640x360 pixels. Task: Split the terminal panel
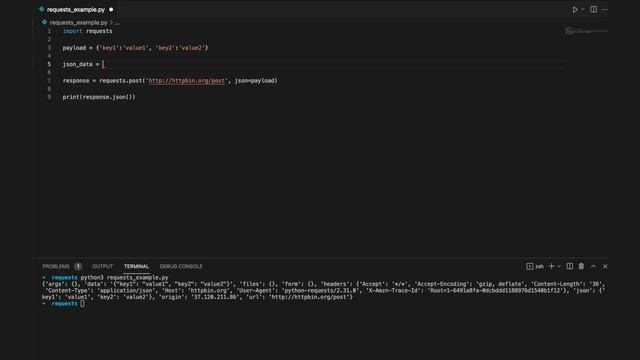570,267
